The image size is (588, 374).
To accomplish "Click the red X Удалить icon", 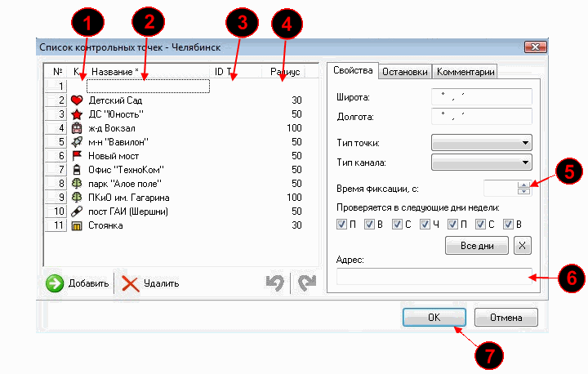I will pyautogui.click(x=131, y=283).
